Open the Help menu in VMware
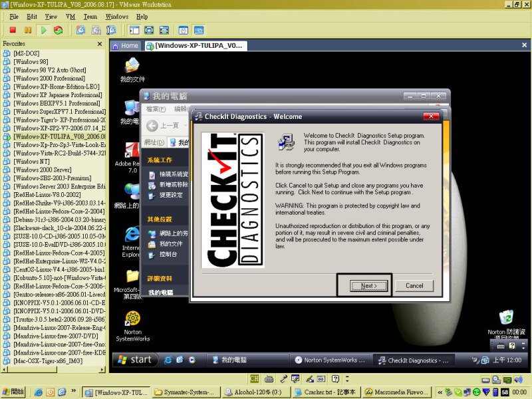Image resolution: width=532 pixels, height=399 pixels. click(x=142, y=17)
